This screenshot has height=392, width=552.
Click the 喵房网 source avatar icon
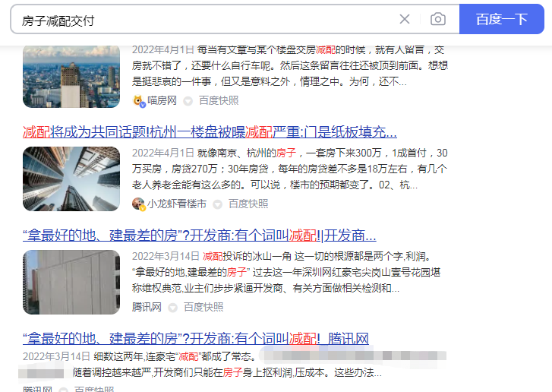point(139,101)
